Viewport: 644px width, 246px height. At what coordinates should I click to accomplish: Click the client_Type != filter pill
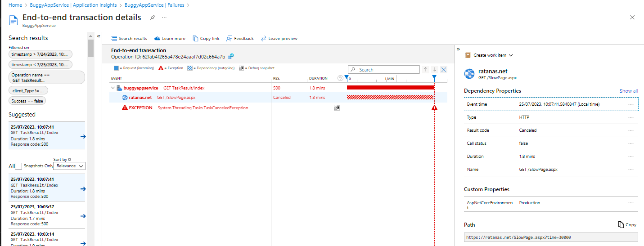point(28,90)
